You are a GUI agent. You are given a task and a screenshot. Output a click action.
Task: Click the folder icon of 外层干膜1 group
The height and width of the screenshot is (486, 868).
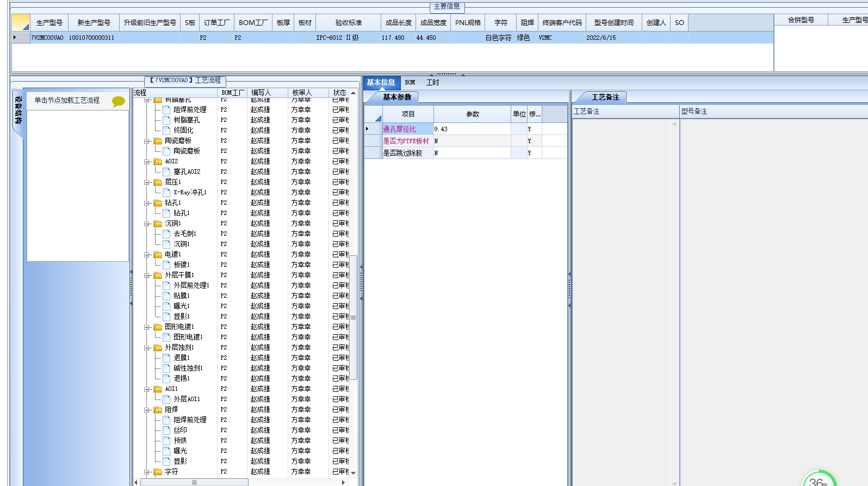click(158, 275)
